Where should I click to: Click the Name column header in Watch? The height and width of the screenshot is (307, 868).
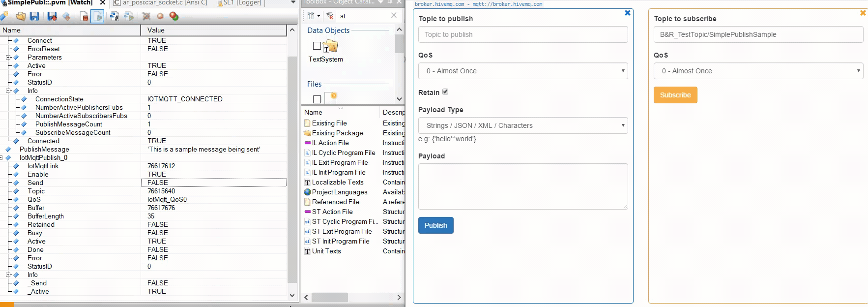[x=70, y=30]
